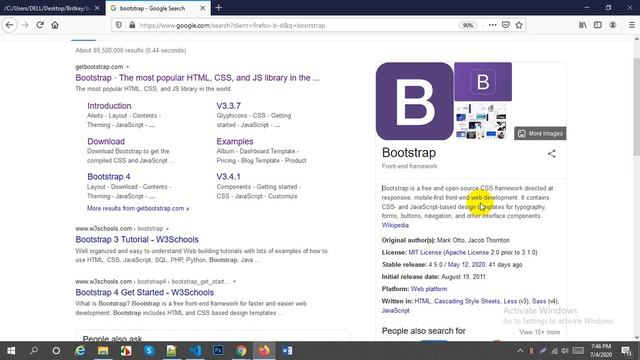Open the Examples sitelink
This screenshot has width=640, height=360.
pos(235,141)
